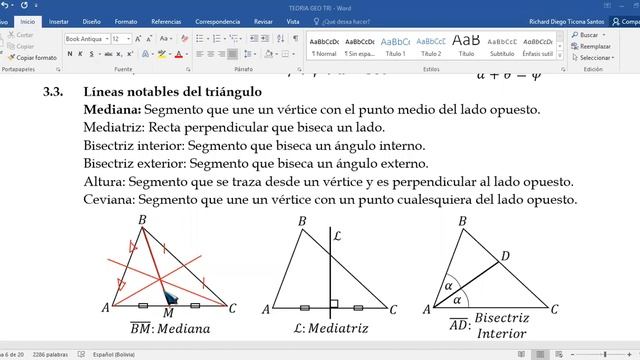Screen dimensions: 640x360
Task: Increase font size with the grow-font icon
Action: coord(138,39)
